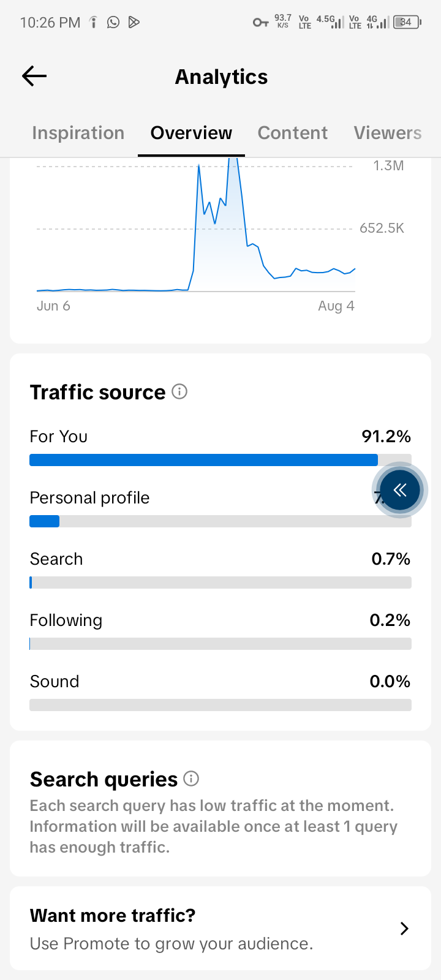Viewport: 441px width, 980px height.
Task: Go back using the arrow icon
Action: 34,76
